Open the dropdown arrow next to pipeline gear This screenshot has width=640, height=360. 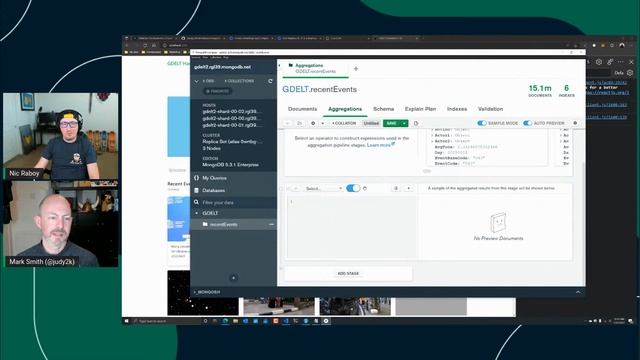pyautogui.click(x=323, y=123)
